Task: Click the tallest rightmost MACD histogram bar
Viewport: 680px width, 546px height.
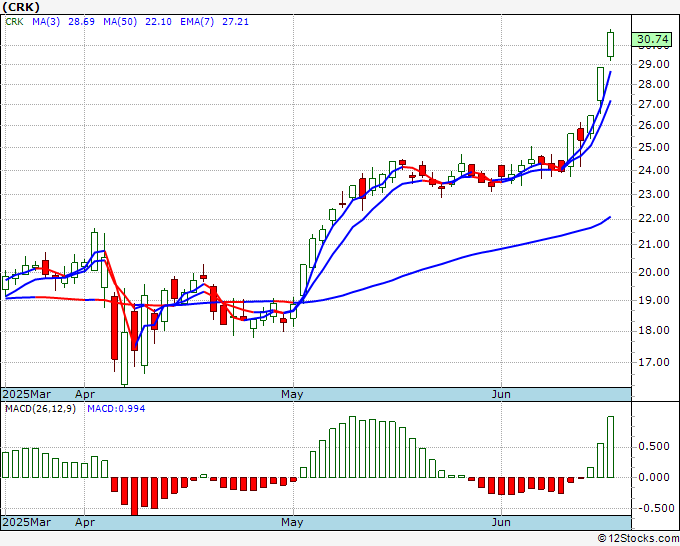Action: point(611,447)
